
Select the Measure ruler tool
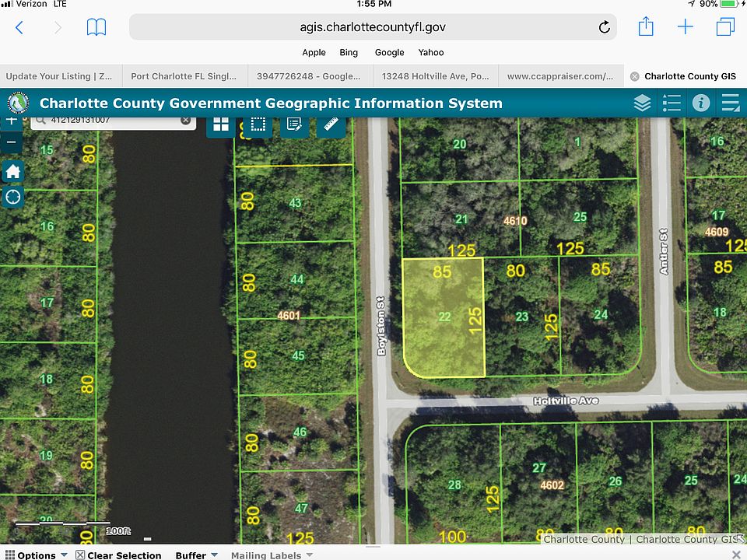point(332,125)
